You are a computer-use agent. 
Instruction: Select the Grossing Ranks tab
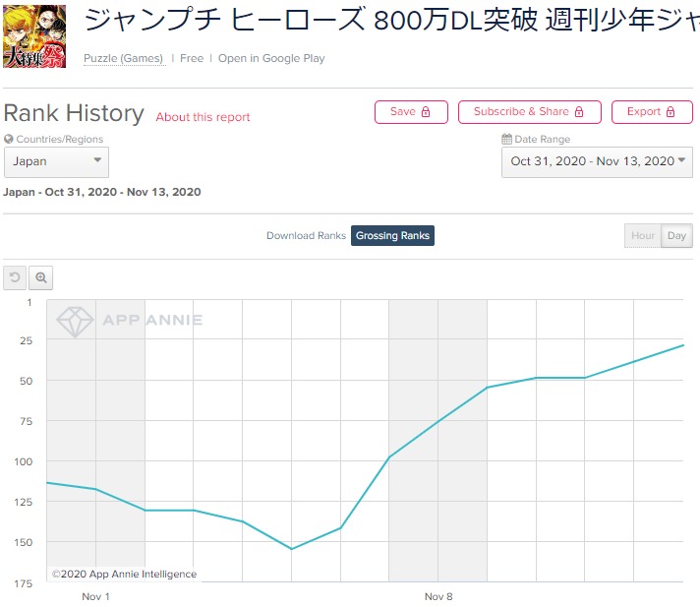coord(392,235)
